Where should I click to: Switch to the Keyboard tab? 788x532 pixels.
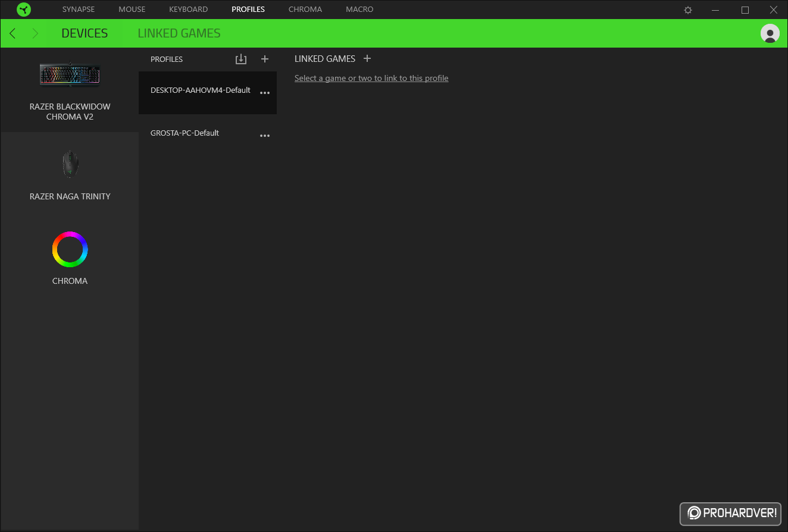coord(188,10)
